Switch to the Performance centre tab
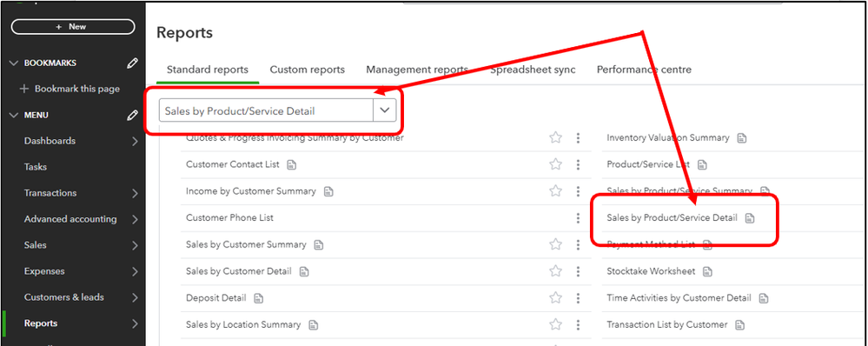Viewport: 868px width, 346px height. click(x=644, y=70)
